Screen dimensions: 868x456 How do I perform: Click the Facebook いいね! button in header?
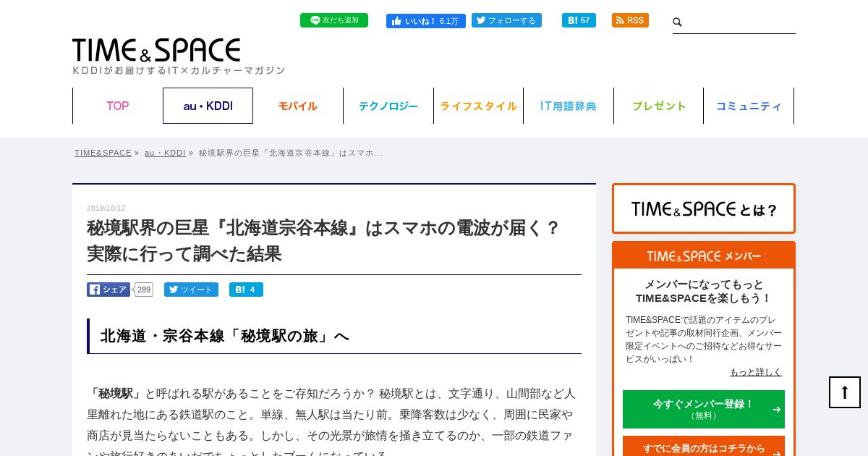tap(426, 21)
